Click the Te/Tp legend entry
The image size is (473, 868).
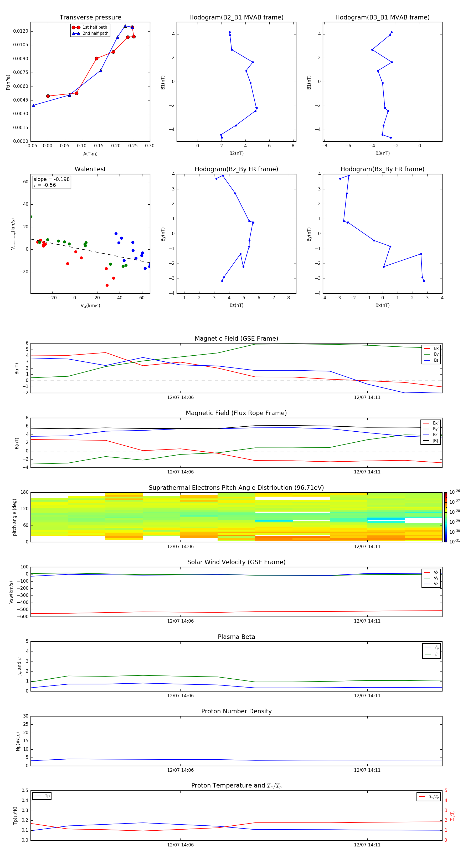429,796
